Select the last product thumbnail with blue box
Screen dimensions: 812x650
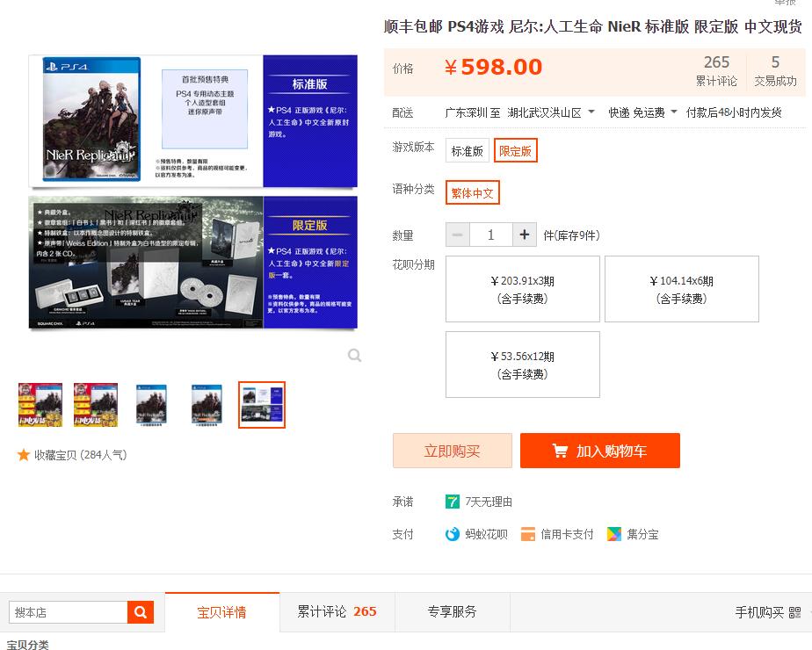pos(261,404)
